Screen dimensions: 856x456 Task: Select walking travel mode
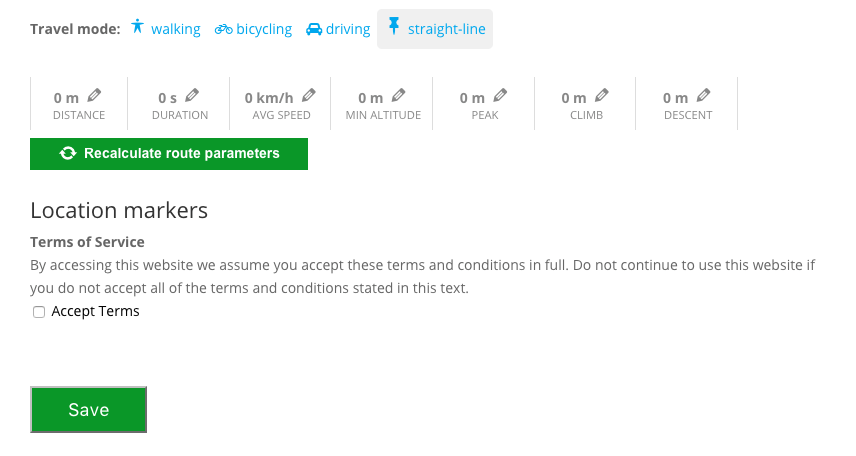click(x=175, y=29)
